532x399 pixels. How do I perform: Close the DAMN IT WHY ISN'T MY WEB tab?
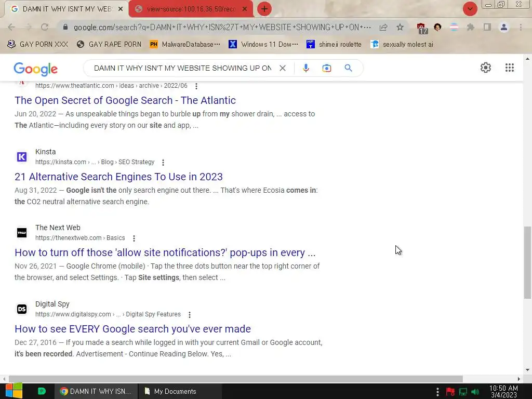120,9
